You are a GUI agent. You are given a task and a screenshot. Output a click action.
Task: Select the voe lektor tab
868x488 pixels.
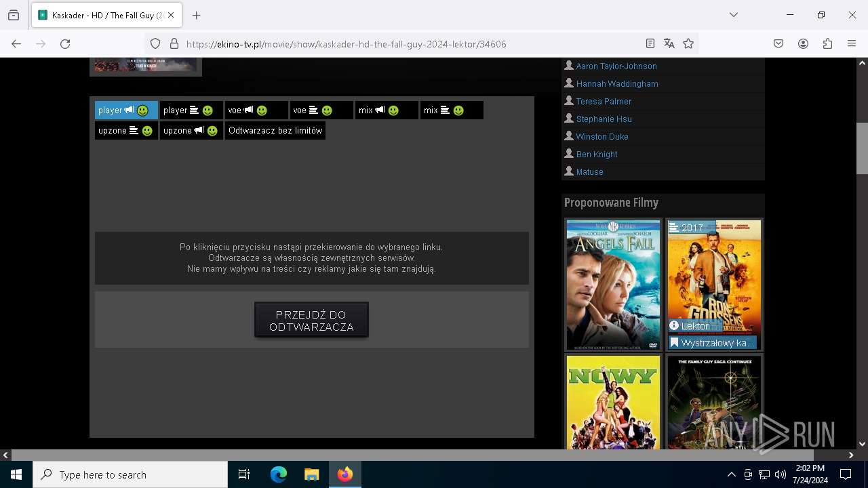[x=256, y=110]
